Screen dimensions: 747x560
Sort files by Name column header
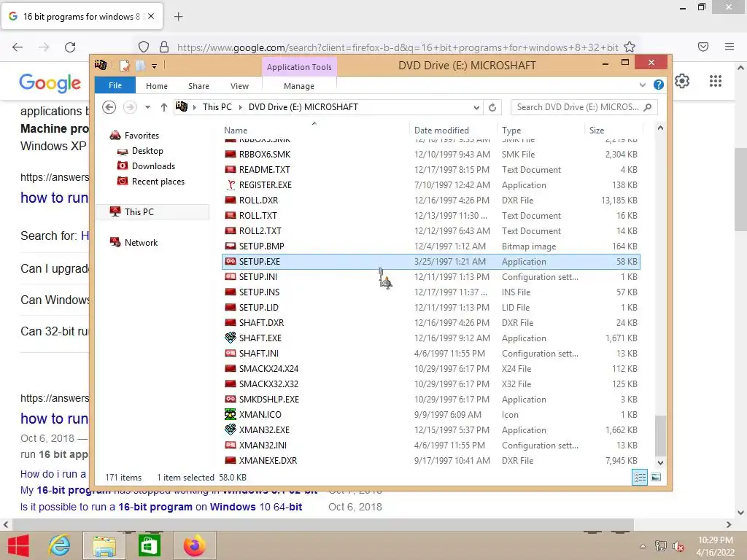(x=315, y=130)
